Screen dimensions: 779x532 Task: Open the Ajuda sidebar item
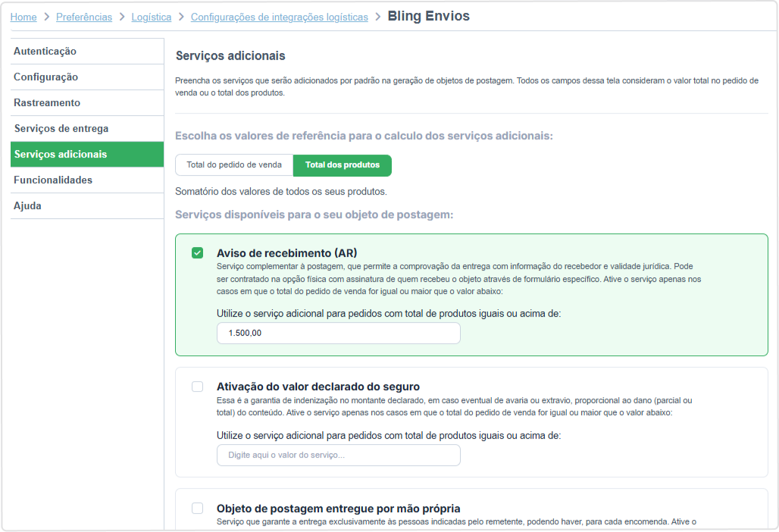pyautogui.click(x=87, y=206)
